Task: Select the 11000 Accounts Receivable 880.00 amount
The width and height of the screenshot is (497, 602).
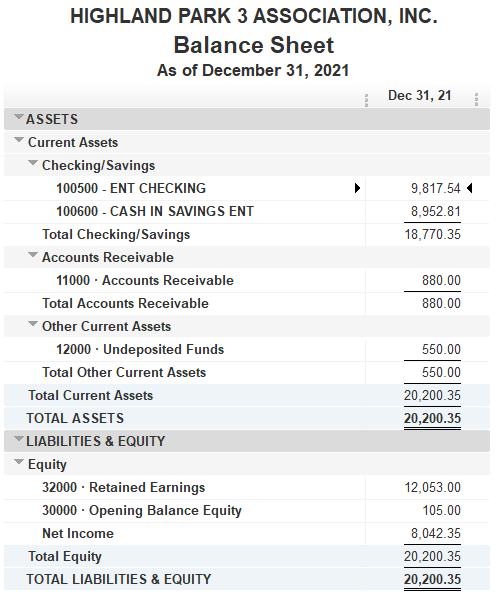Action: (441, 281)
